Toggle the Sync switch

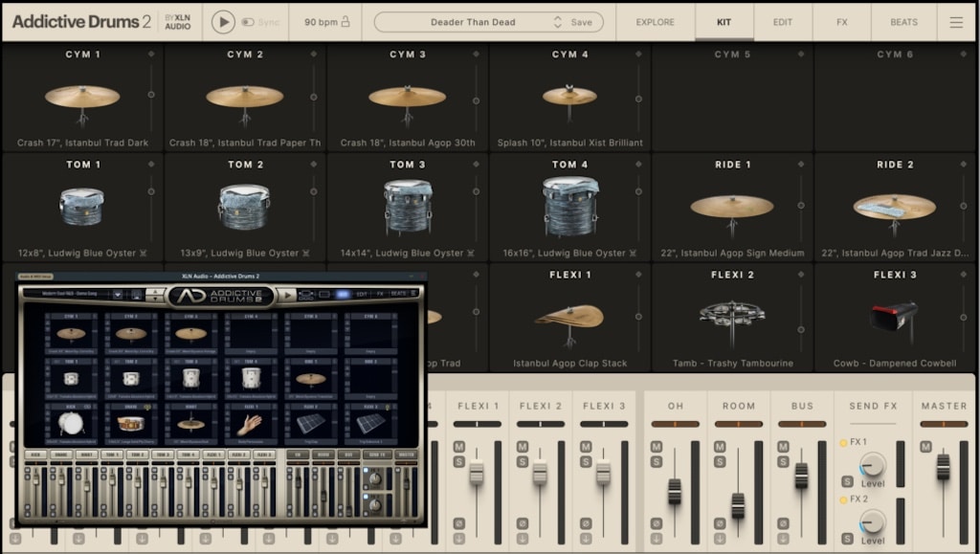pos(248,22)
